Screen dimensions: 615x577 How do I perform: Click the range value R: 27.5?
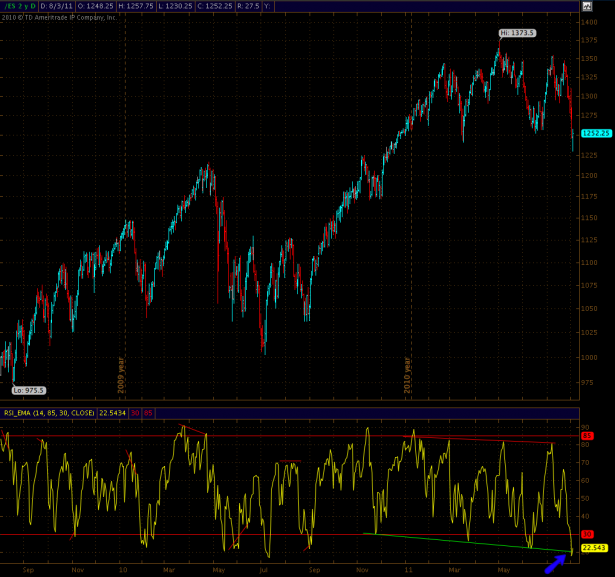(248, 6)
